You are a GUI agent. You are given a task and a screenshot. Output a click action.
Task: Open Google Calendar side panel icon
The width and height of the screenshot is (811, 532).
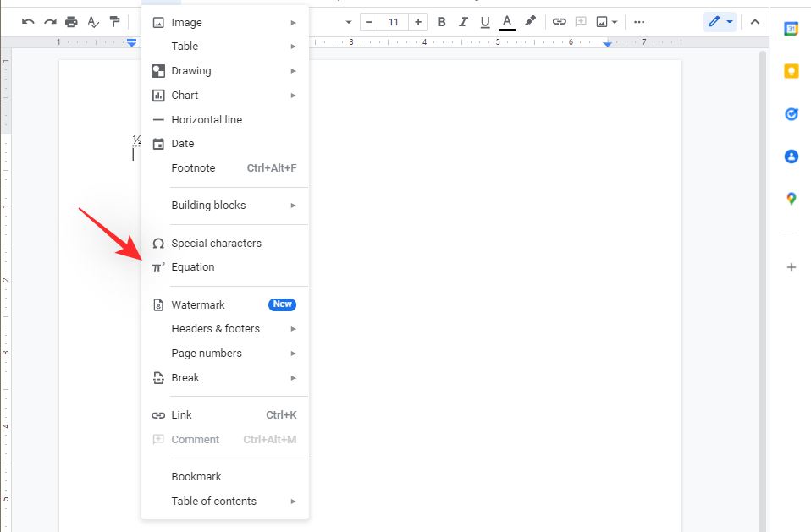point(791,29)
